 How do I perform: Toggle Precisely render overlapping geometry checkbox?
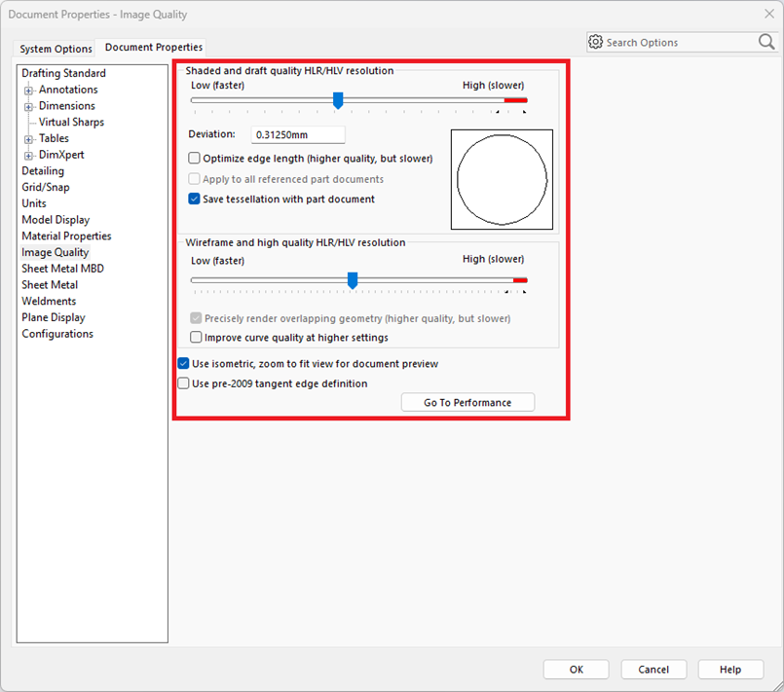196,318
